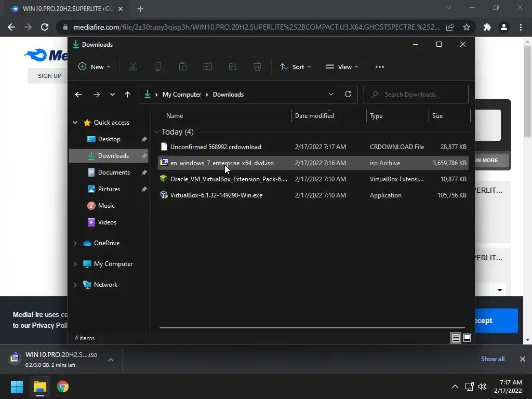
Task: Open the View dropdown
Action: 342,67
